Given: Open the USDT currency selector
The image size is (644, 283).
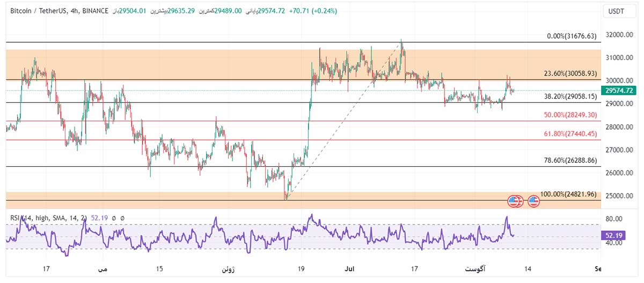Looking at the screenshot, I should coord(620,11).
